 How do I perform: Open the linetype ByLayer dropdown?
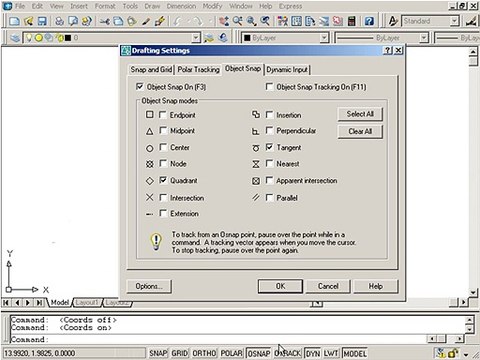[x=423, y=38]
